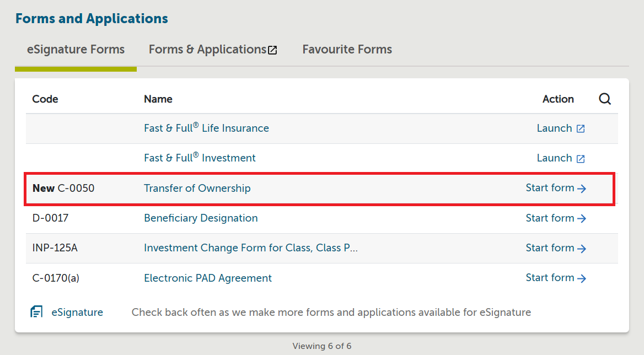Open the Forms & Applications tab
Screen dimensions: 644x355
point(207,49)
